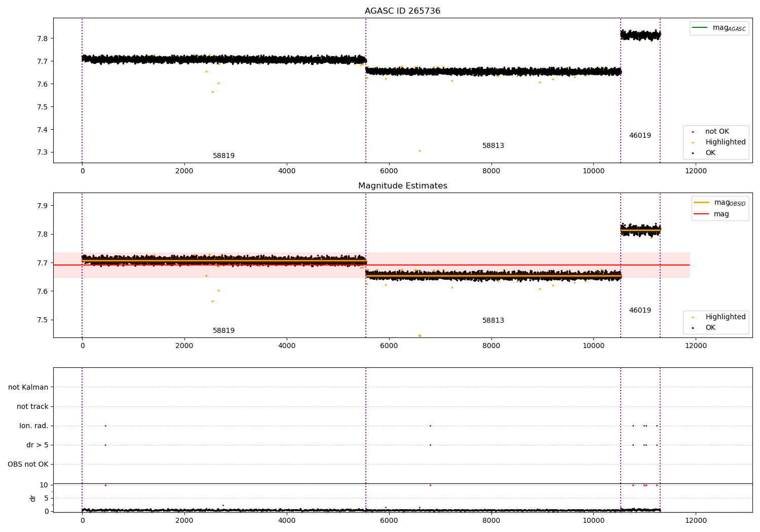The height and width of the screenshot is (532, 760).
Task: Select the red 'mag' line legend entry
Action: pos(711,214)
